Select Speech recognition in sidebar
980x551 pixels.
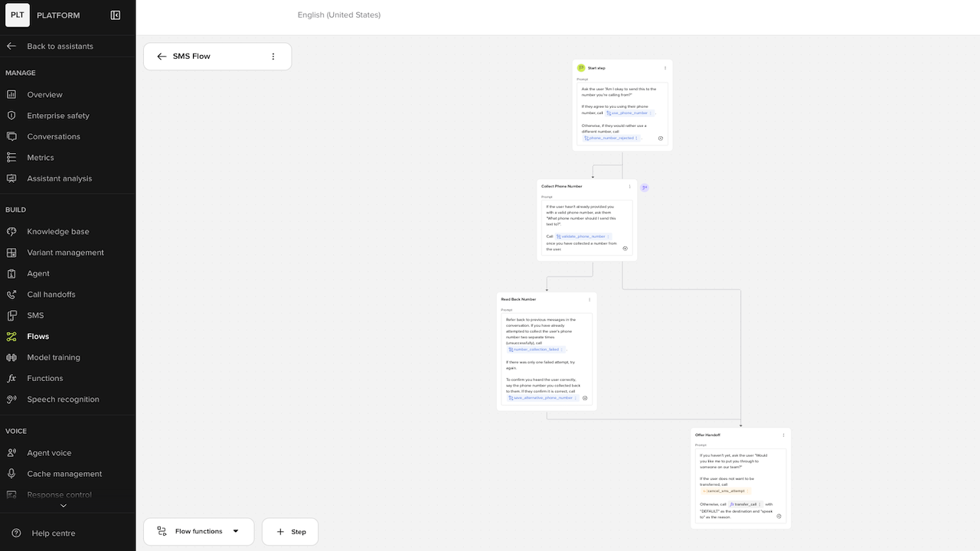[x=63, y=399]
